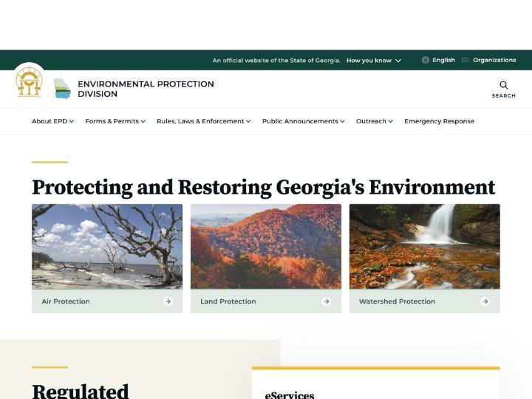Go to Emergency Response page
Viewport: 532px width, 399px height.
(439, 121)
